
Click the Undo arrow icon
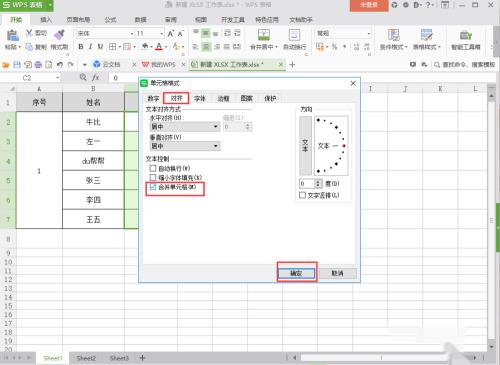[x=60, y=64]
